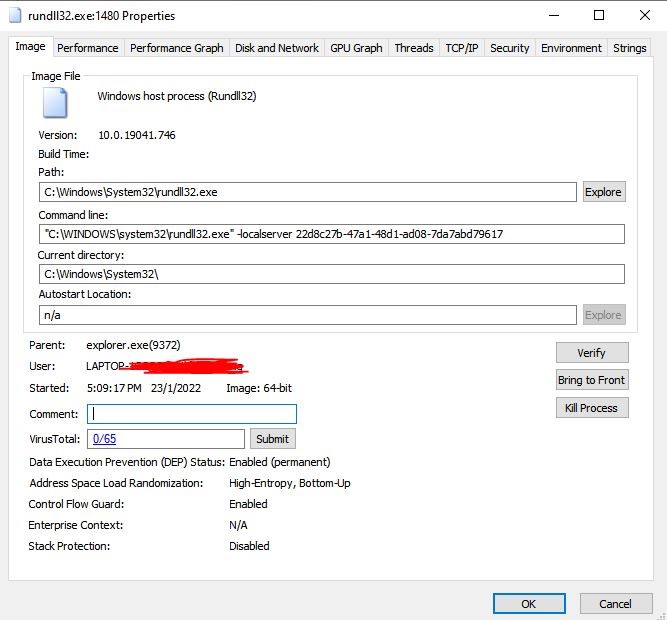Click the Command line text field
This screenshot has height=620, width=667.
click(332, 234)
